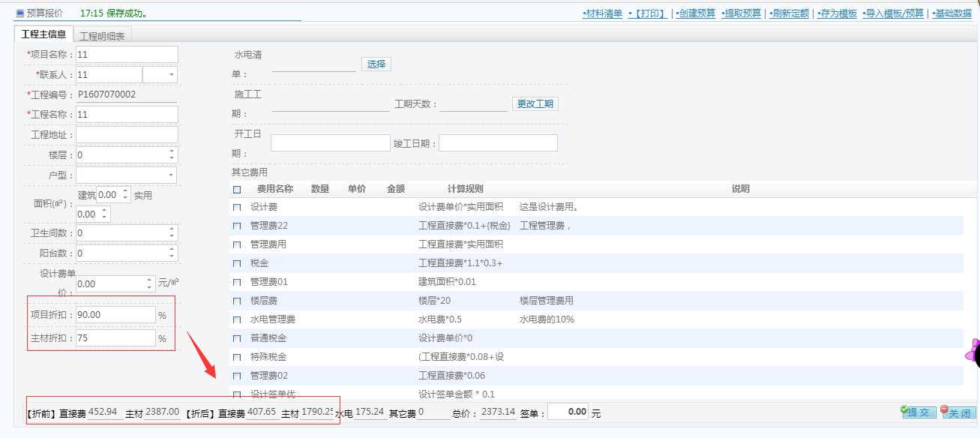
Task: Toggle the select-all checkbox in fee header
Action: click(237, 188)
